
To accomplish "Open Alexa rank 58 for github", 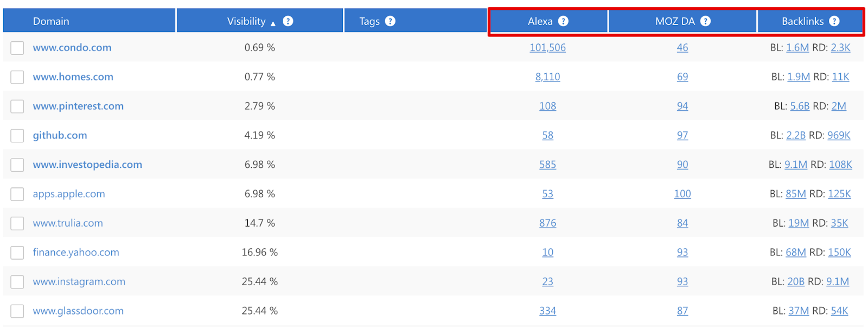I will pos(548,136).
